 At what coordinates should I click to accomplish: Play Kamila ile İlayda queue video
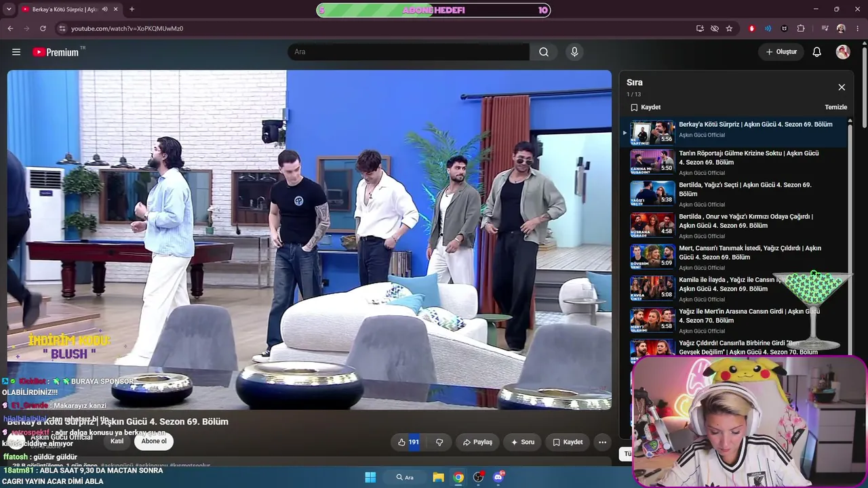(x=734, y=289)
